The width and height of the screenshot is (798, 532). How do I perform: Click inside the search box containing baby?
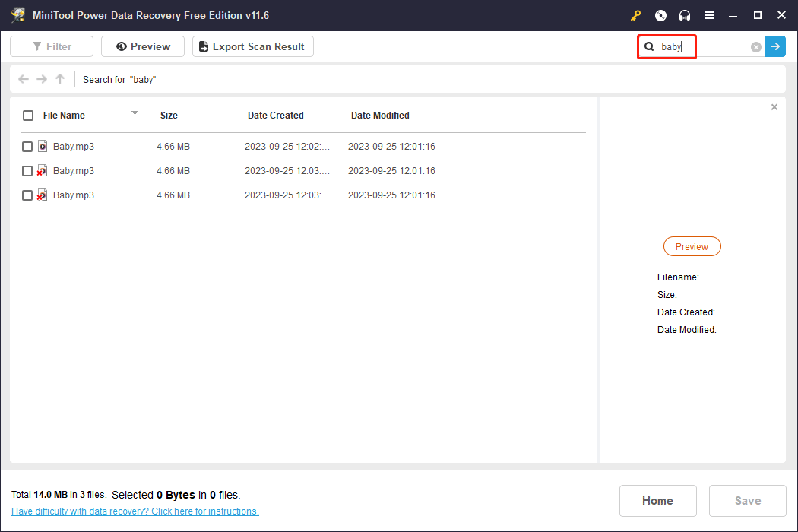pos(701,47)
